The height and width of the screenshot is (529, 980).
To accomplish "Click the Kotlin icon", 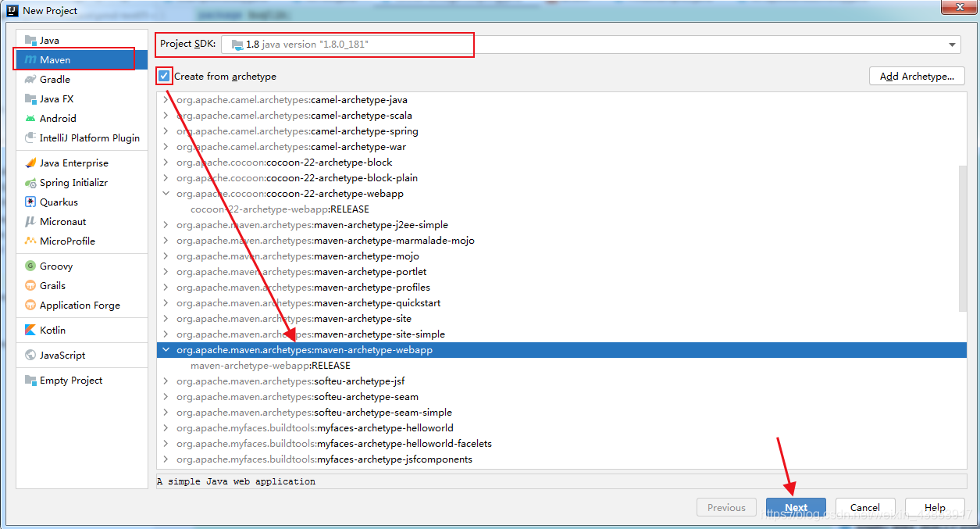I will pyautogui.click(x=30, y=330).
